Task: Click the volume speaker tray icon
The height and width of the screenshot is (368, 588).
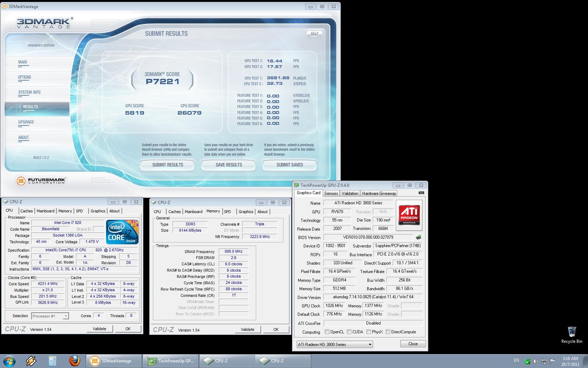Action: (536, 361)
